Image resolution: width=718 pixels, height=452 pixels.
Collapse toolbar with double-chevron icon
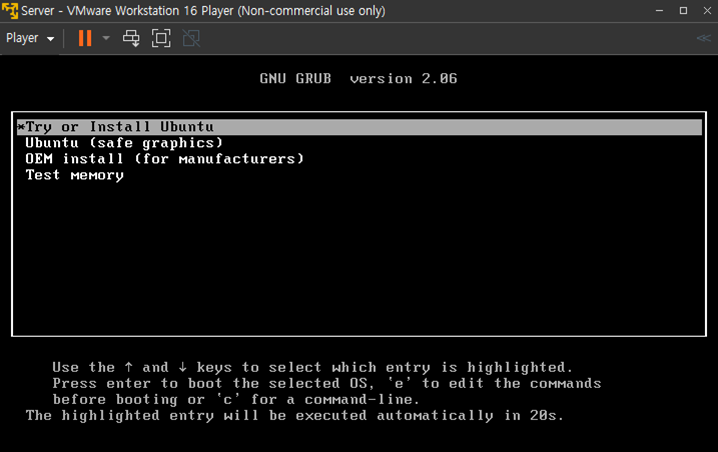[x=703, y=38]
